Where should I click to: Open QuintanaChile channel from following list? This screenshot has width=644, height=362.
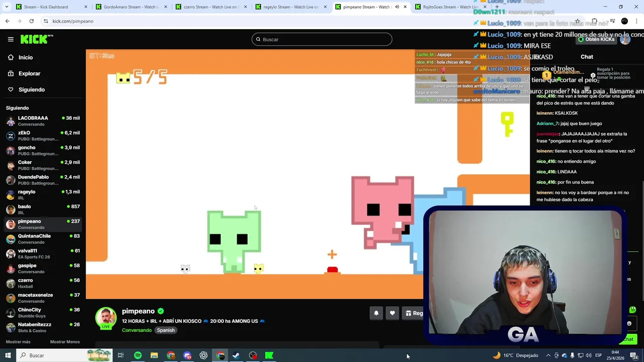tap(43, 239)
